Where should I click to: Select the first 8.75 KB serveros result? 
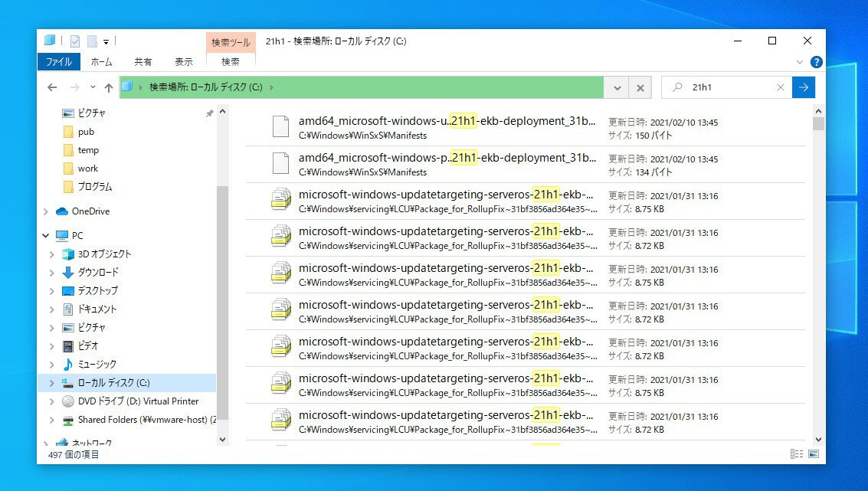click(x=525, y=201)
